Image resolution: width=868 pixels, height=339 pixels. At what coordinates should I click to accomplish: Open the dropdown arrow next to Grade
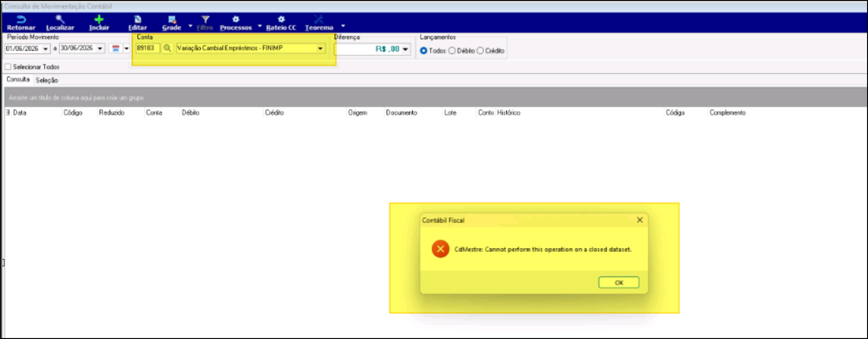pos(191,26)
